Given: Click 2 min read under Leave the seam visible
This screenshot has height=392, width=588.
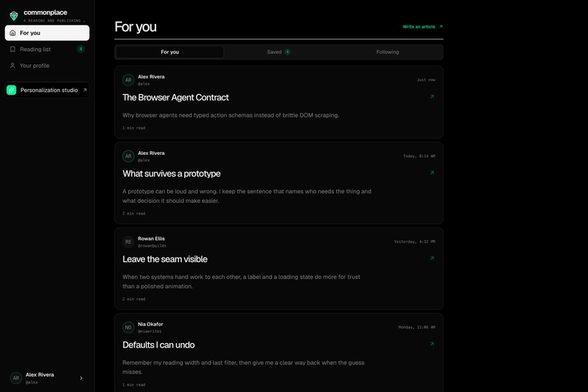Looking at the screenshot, I should click(x=134, y=299).
